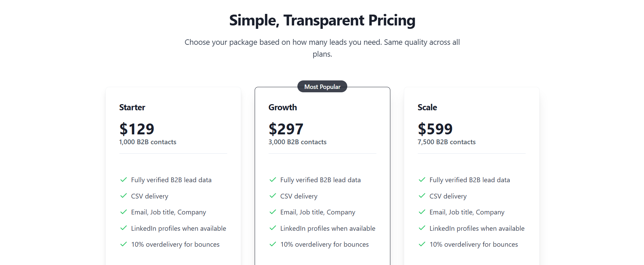Click the $129 price
Image resolution: width=644 pixels, height=265 pixels.
pos(137,129)
